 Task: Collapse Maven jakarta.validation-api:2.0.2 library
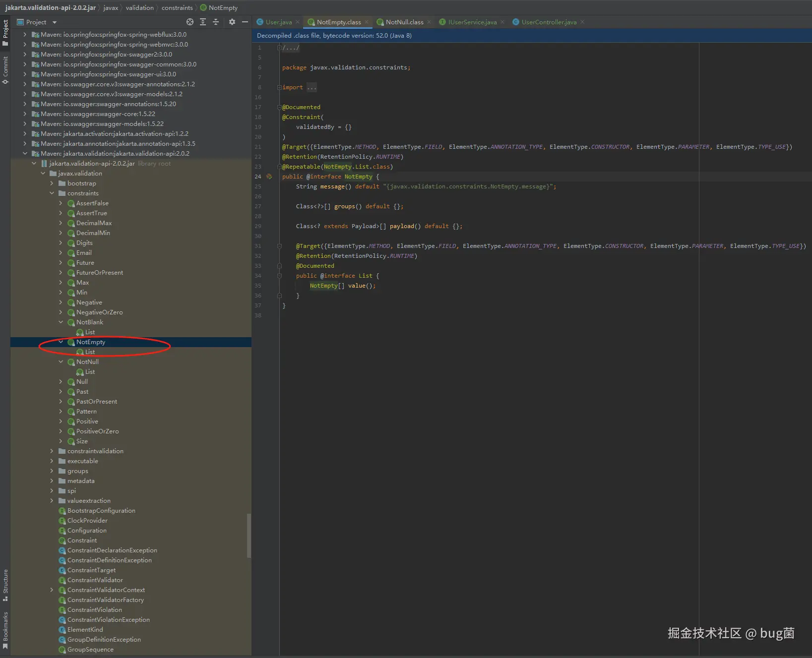pos(25,154)
